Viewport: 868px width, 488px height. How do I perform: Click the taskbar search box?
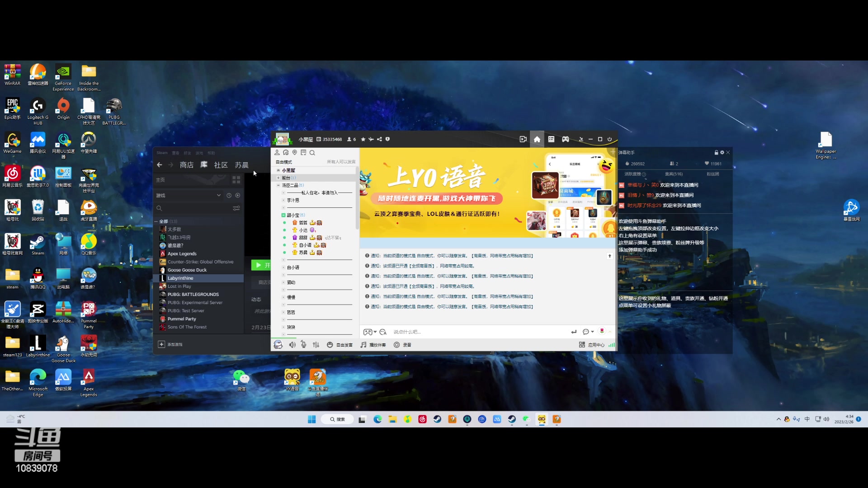tap(337, 419)
